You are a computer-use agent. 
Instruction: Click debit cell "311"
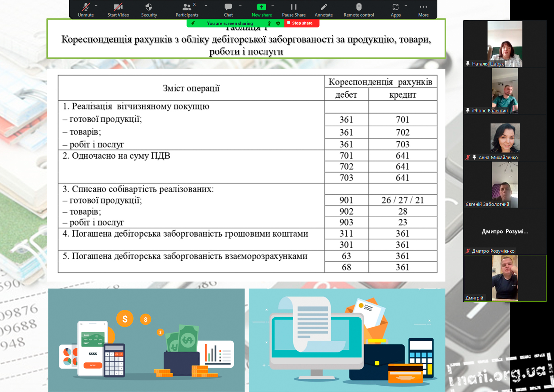[x=346, y=234]
